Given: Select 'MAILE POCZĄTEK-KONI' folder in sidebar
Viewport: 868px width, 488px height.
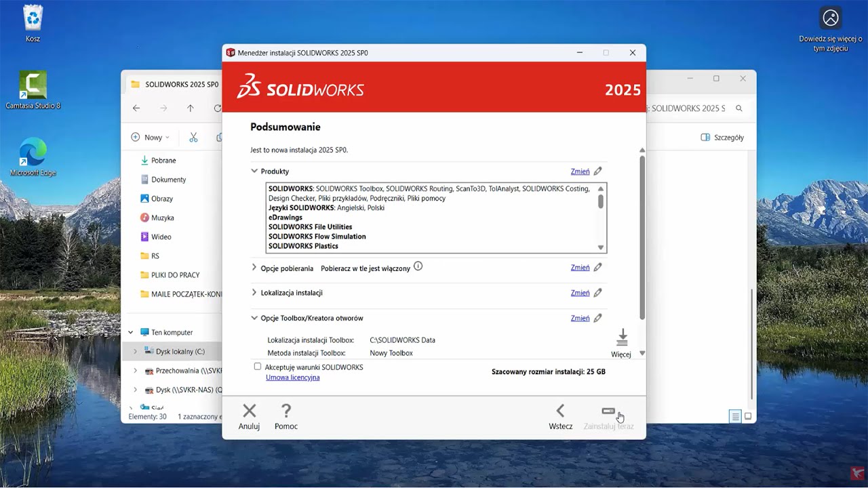Looking at the screenshot, I should pyautogui.click(x=181, y=294).
